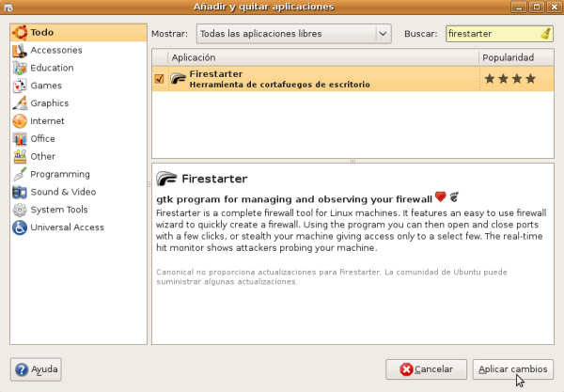The width and height of the screenshot is (564, 392).
Task: Open the Education category icon
Action: point(19,68)
